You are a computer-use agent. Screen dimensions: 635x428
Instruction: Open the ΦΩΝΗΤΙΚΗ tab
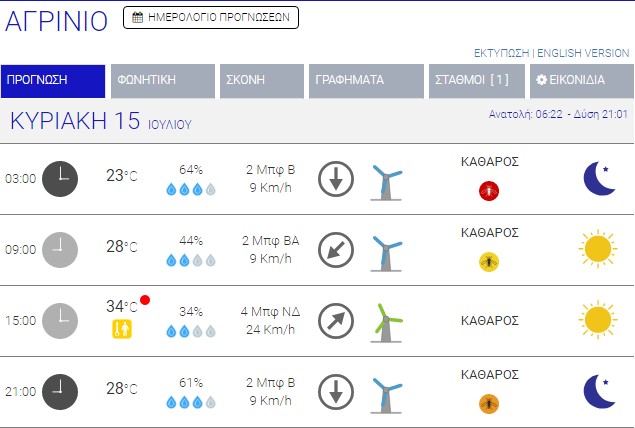point(163,81)
